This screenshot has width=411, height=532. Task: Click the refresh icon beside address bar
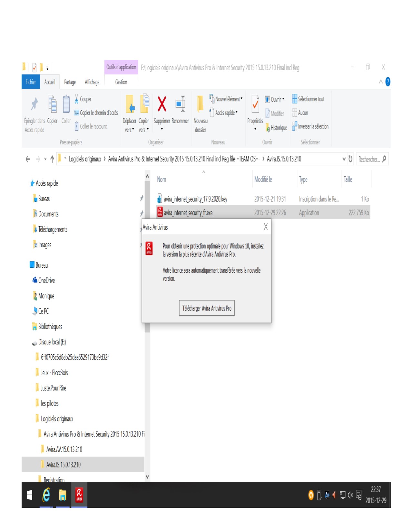click(x=350, y=159)
